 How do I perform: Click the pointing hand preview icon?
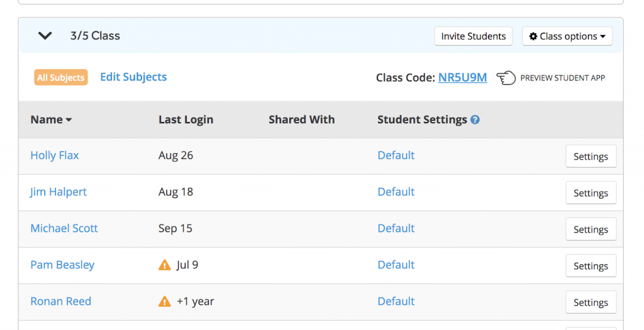(506, 78)
